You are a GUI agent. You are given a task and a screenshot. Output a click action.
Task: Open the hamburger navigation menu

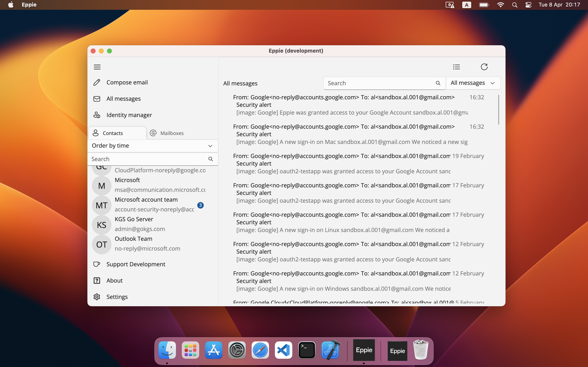97,67
